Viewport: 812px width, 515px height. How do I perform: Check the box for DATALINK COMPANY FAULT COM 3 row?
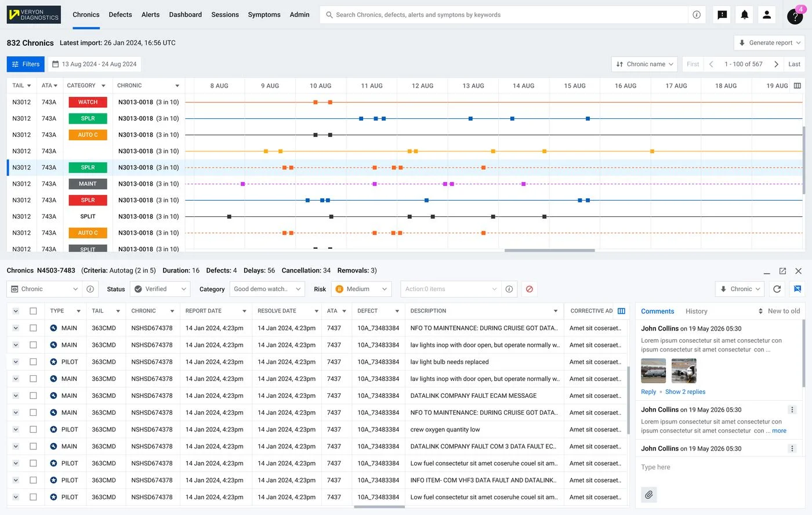point(33,447)
